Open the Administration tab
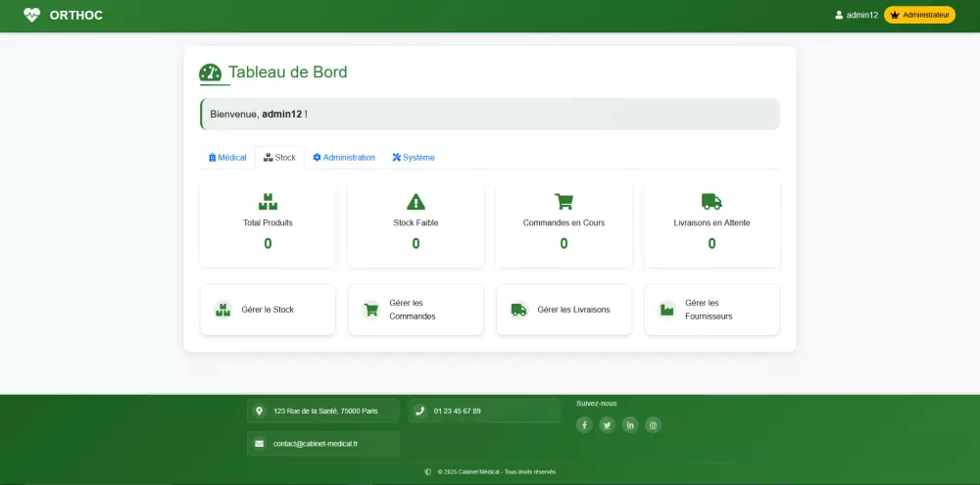Viewport: 980px width, 485px height. click(x=344, y=158)
